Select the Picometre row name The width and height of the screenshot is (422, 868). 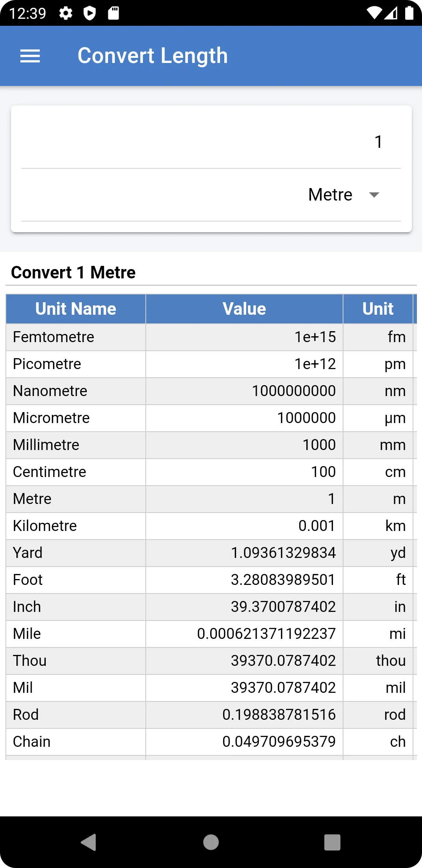pos(47,364)
